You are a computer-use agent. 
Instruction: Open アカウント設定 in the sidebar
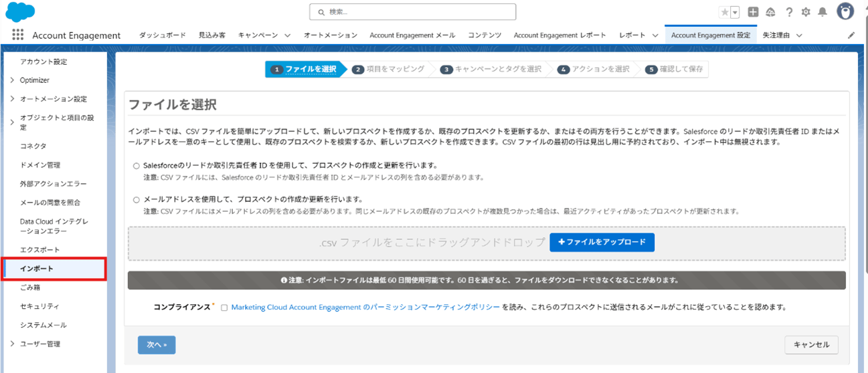tap(44, 61)
